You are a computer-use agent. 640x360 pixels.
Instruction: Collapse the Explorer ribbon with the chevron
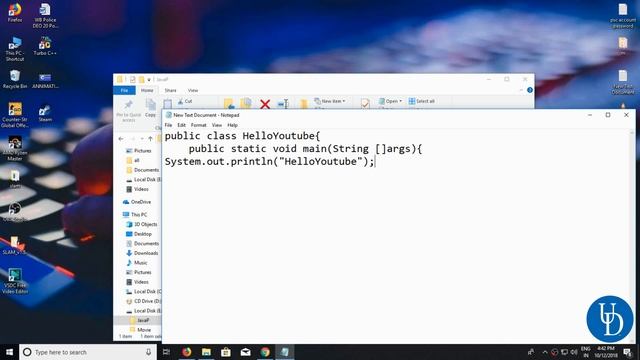pos(521,90)
